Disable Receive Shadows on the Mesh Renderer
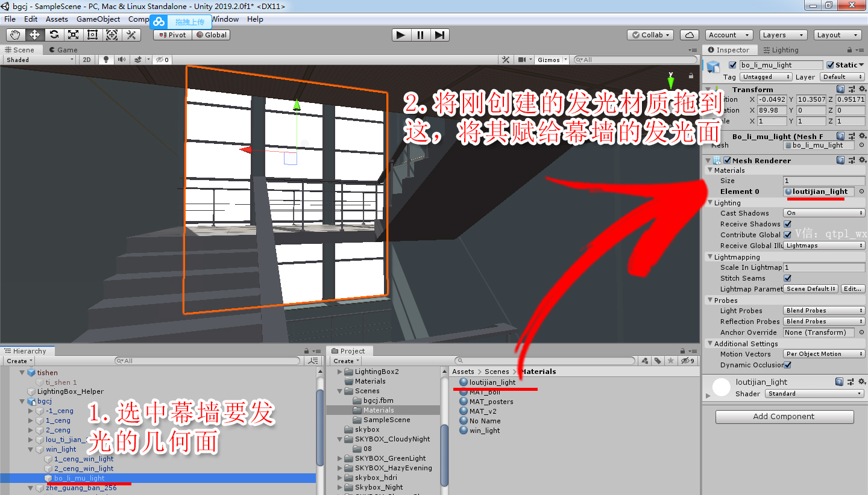 [788, 223]
